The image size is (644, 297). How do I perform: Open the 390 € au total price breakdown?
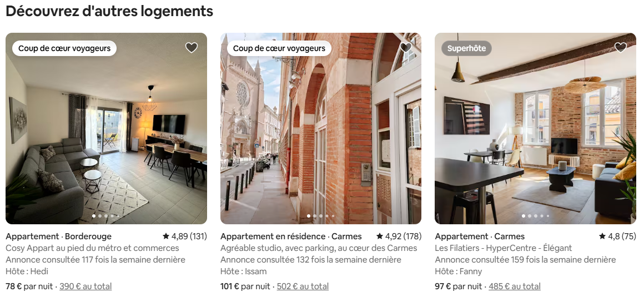[x=85, y=286]
